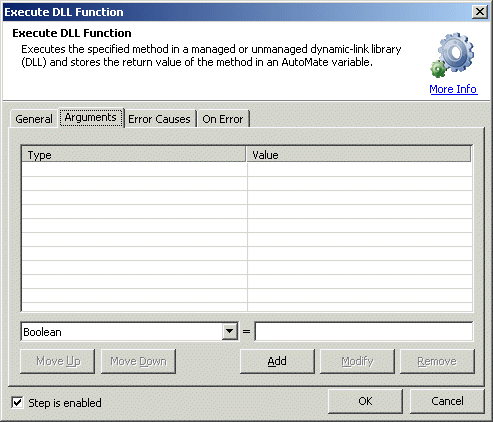This screenshot has height=422, width=493.
Task: Toggle the Step is enabled checkbox
Action: click(x=17, y=403)
